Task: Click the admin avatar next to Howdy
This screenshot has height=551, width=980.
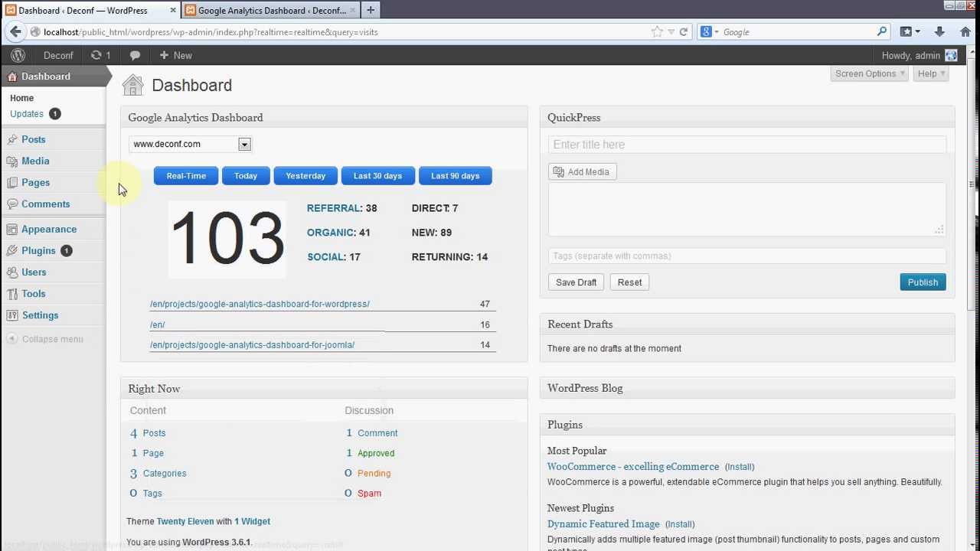Action: 951,55
